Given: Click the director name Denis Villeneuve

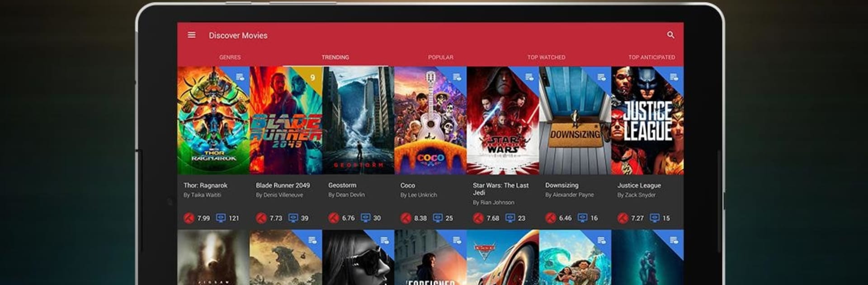Looking at the screenshot, I should tap(283, 195).
